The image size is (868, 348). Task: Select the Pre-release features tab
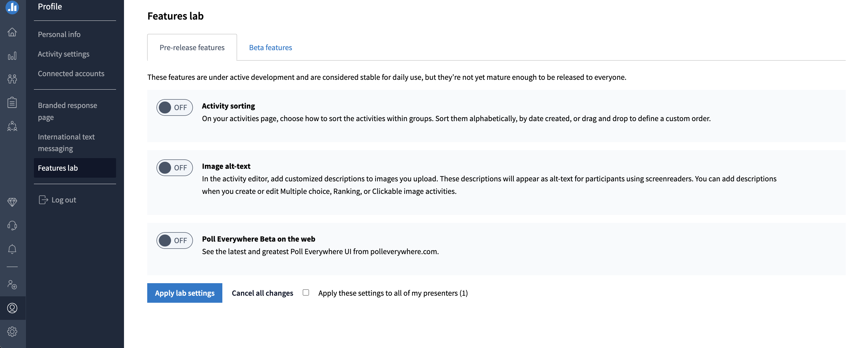coord(192,47)
